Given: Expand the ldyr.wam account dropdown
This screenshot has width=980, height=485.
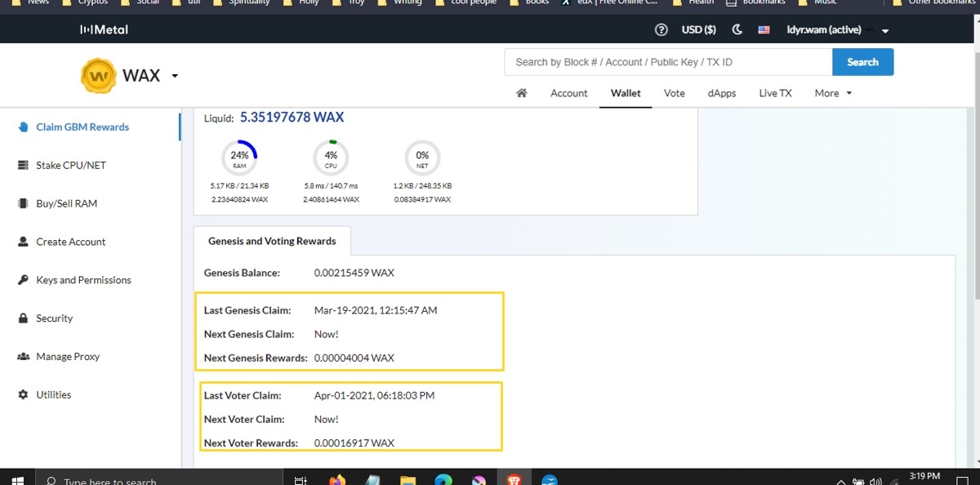Looking at the screenshot, I should pyautogui.click(x=885, y=31).
